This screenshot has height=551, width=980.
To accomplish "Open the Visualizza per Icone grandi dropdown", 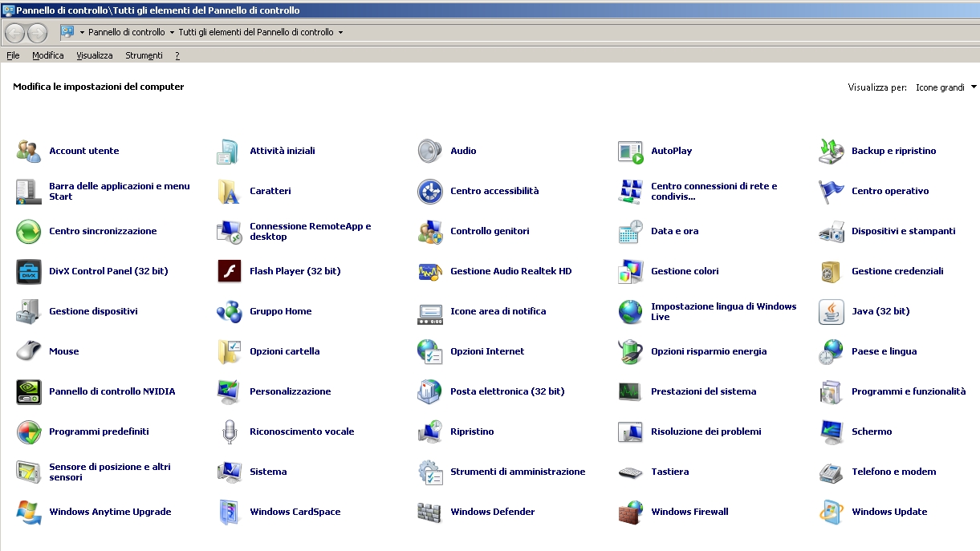I will pos(946,87).
